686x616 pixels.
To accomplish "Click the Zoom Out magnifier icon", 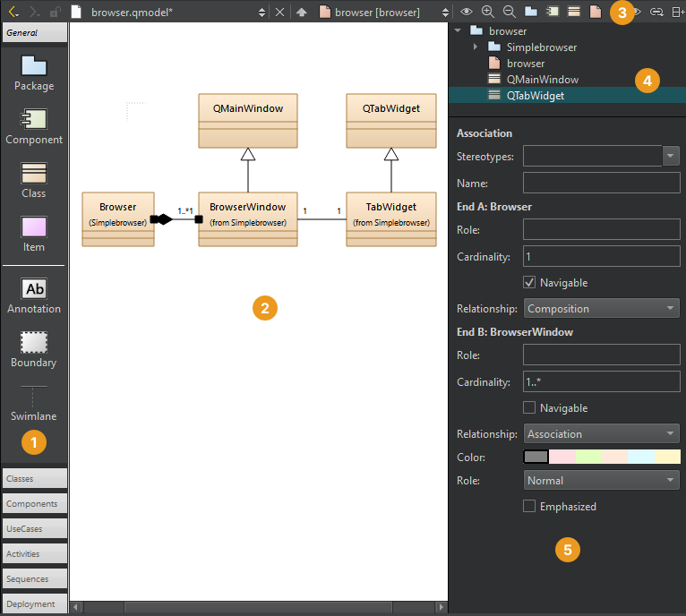I will coord(509,12).
